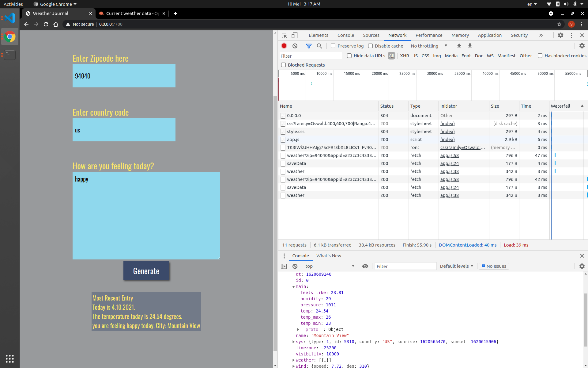The width and height of the screenshot is (588, 368).
Task: Click the Generate button on the form
Action: [x=146, y=270]
